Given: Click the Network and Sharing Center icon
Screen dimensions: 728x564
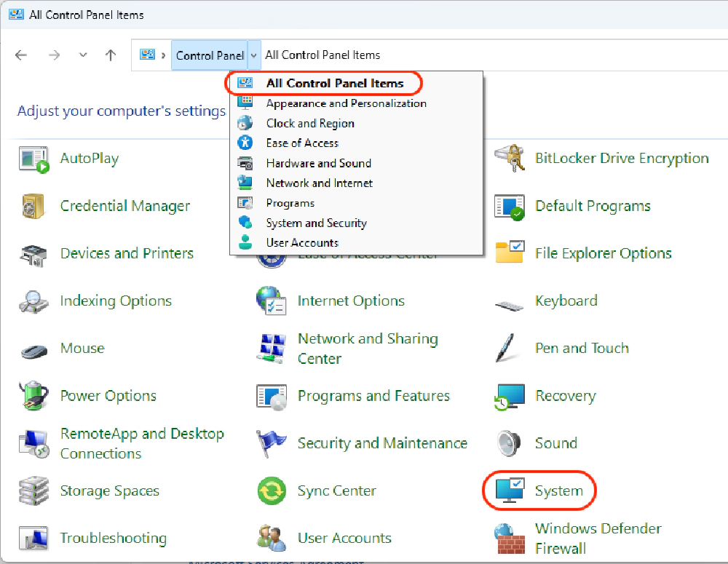Looking at the screenshot, I should tap(271, 348).
